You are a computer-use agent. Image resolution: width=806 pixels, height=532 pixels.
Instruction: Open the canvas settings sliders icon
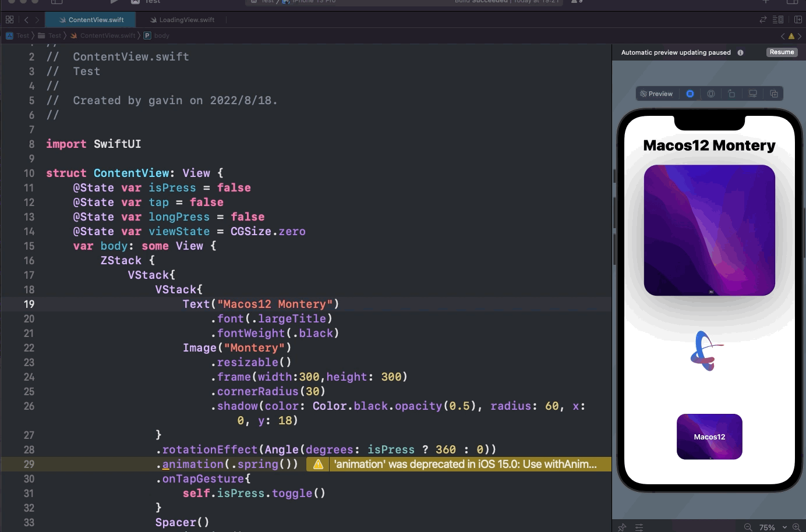click(x=639, y=527)
